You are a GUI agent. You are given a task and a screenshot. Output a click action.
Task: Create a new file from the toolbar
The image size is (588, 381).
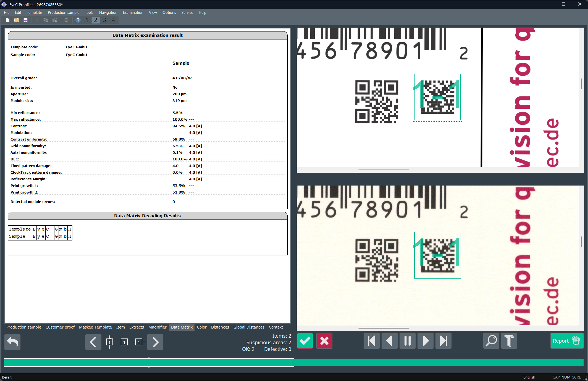[8, 20]
